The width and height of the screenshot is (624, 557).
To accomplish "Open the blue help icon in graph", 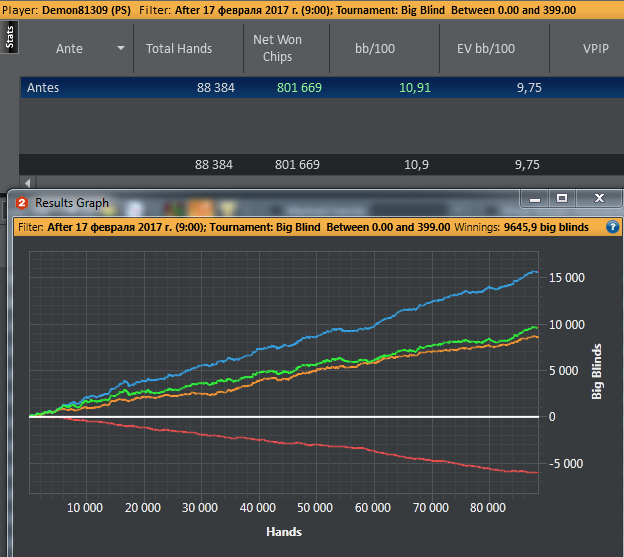I will pos(612,227).
